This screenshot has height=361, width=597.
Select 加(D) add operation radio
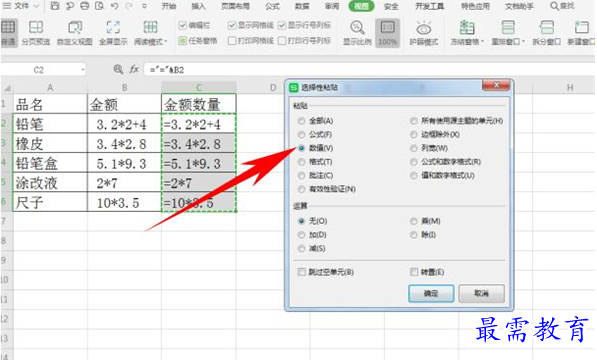[x=302, y=235]
